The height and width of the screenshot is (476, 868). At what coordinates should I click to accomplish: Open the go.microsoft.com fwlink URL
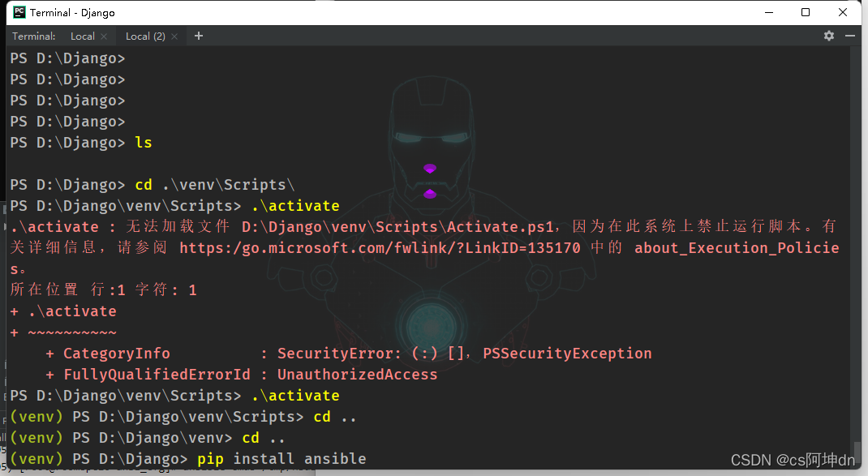point(380,247)
